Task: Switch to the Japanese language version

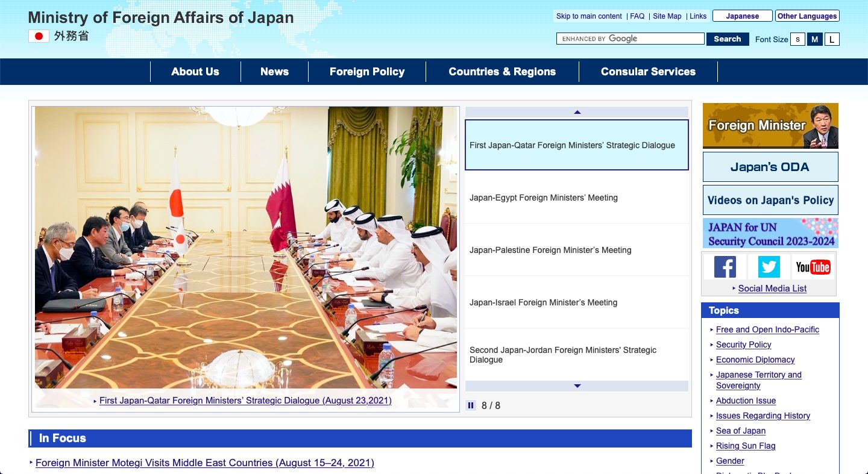Action: pyautogui.click(x=743, y=16)
